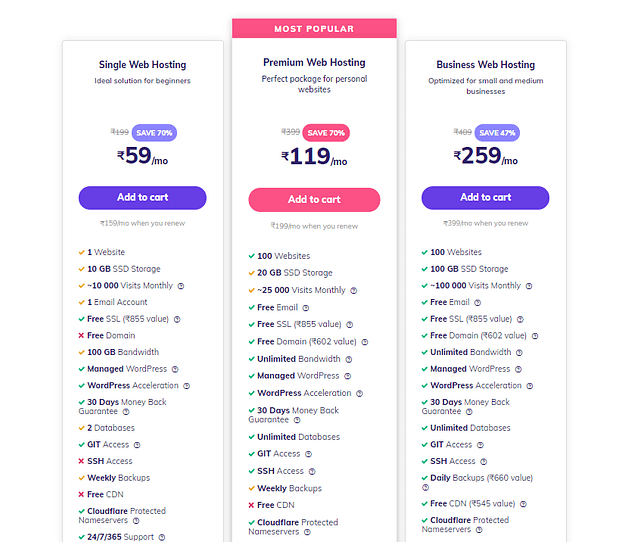Click the MOST POPULAR banner

tap(314, 28)
